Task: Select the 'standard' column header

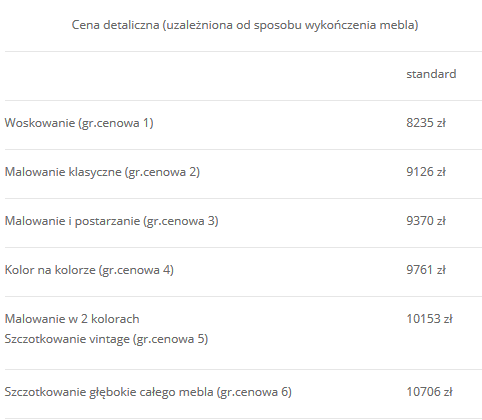Action: (431, 74)
